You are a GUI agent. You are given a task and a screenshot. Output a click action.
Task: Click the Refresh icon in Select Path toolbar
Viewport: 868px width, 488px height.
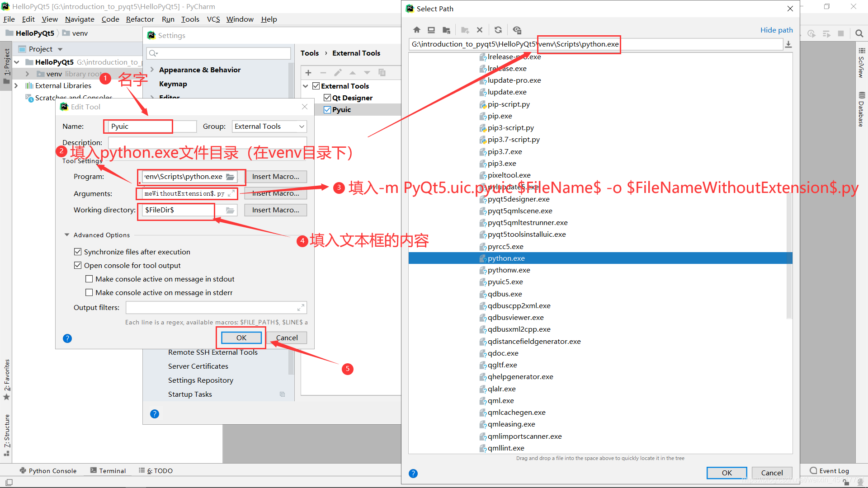point(498,30)
